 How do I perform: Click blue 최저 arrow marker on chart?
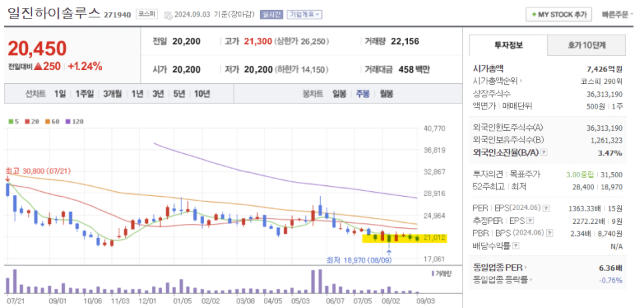389,253
